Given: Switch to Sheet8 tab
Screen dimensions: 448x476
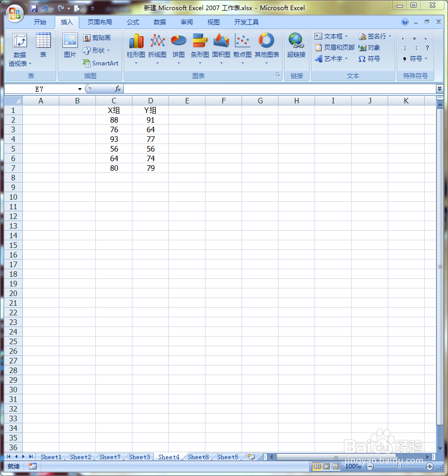Looking at the screenshot, I should pyautogui.click(x=198, y=457).
